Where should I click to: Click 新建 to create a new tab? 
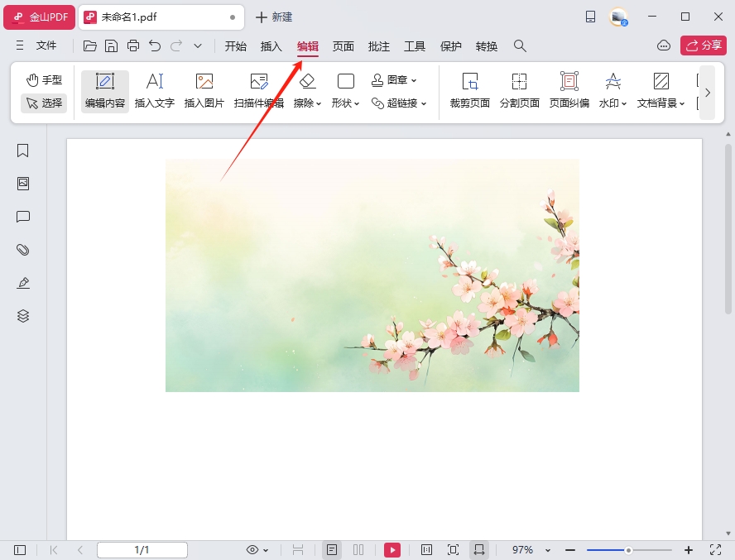point(274,17)
